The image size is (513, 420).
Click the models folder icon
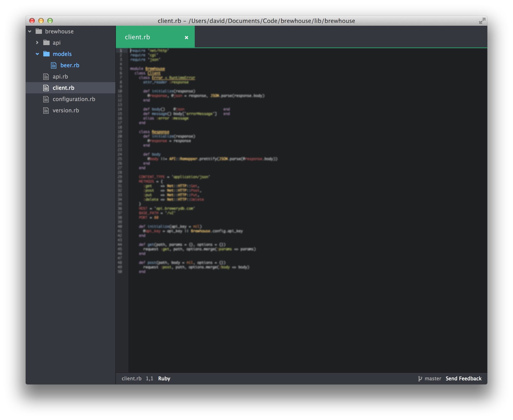click(46, 54)
